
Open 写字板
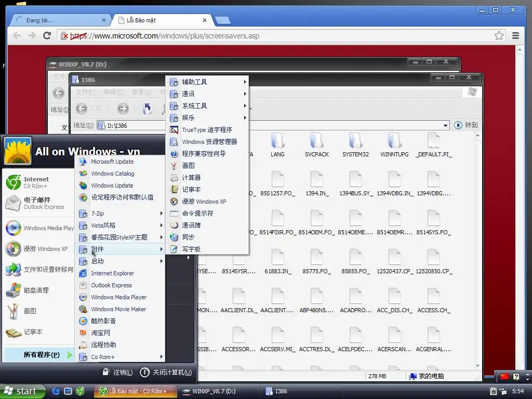click(x=208, y=249)
